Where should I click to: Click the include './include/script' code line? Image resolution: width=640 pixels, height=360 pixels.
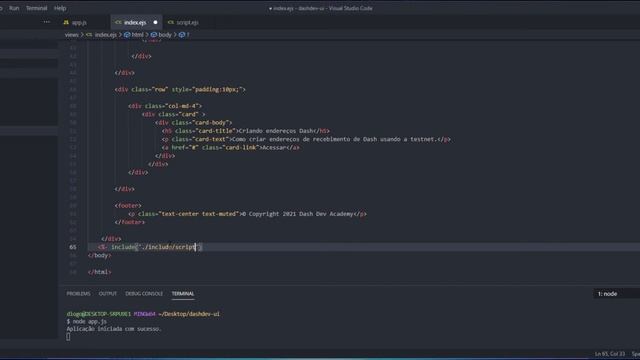tap(150, 247)
